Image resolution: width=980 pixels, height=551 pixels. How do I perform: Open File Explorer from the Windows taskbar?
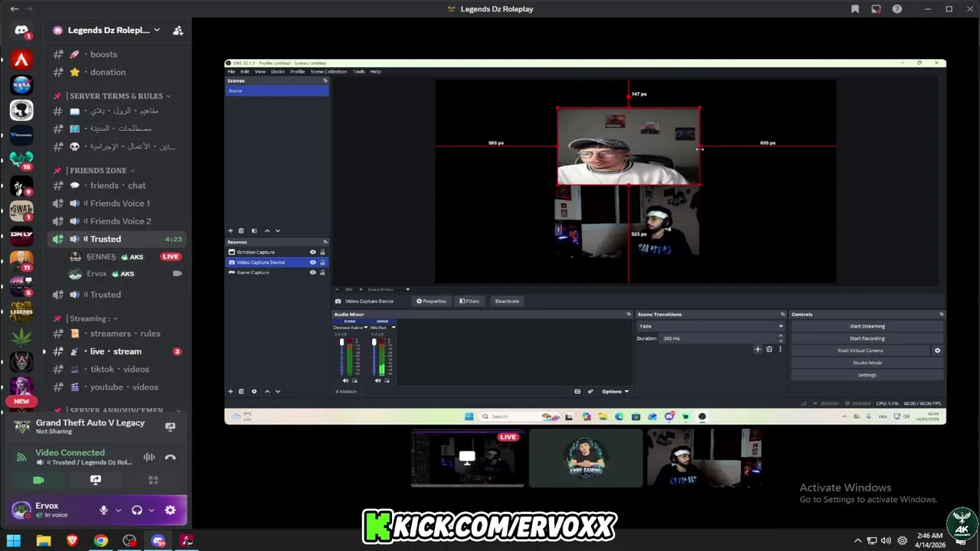click(44, 541)
